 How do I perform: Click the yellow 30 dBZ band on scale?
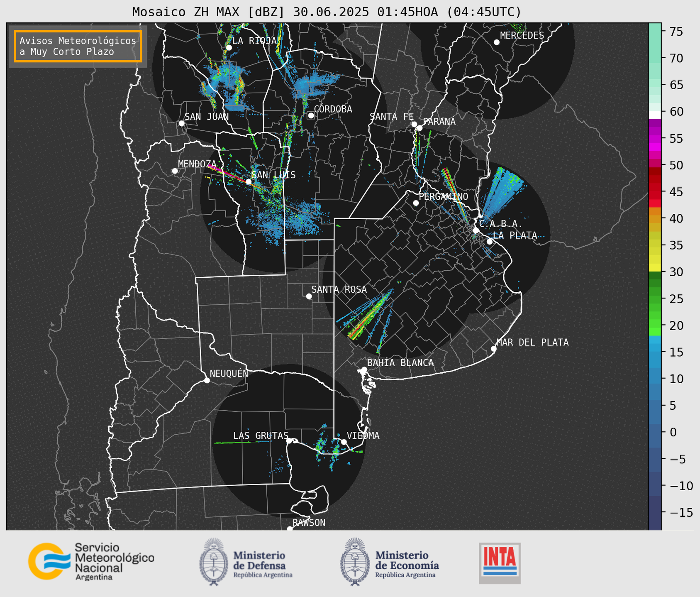click(x=654, y=268)
